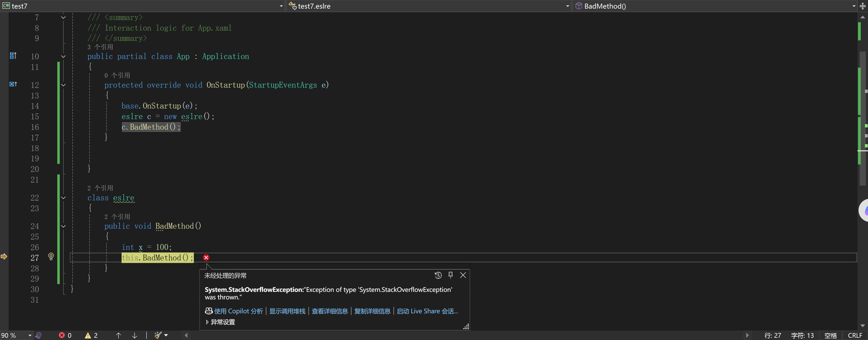868x340 pixels.
Task: Open the test7.eslre type dropdown
Action: click(x=567, y=6)
